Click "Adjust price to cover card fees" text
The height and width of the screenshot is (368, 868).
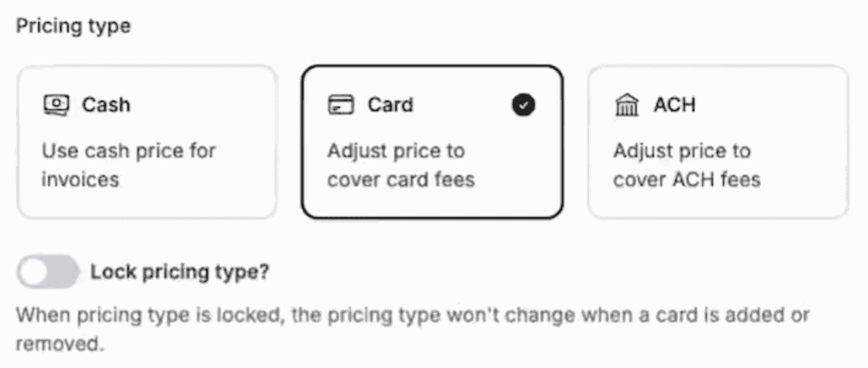(401, 165)
